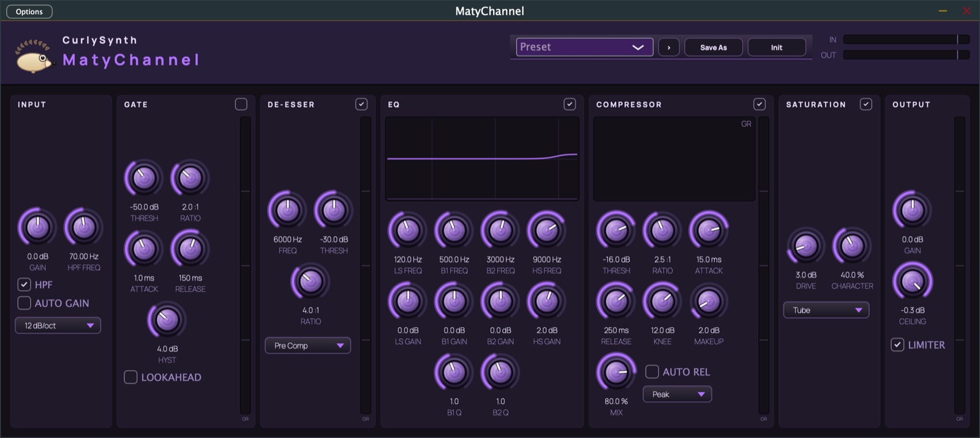Viewport: 980px width, 438px height.
Task: Disable the EQ section checkbox
Action: pos(570,104)
